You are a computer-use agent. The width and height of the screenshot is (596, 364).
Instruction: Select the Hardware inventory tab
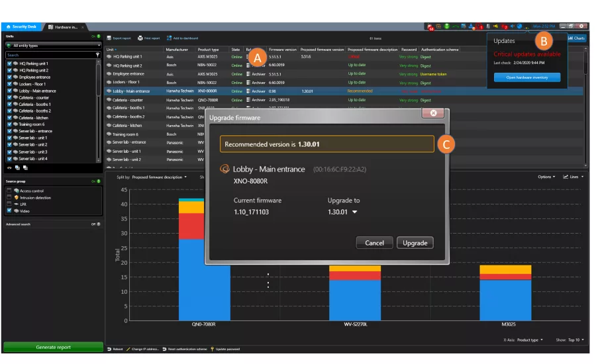click(x=66, y=27)
